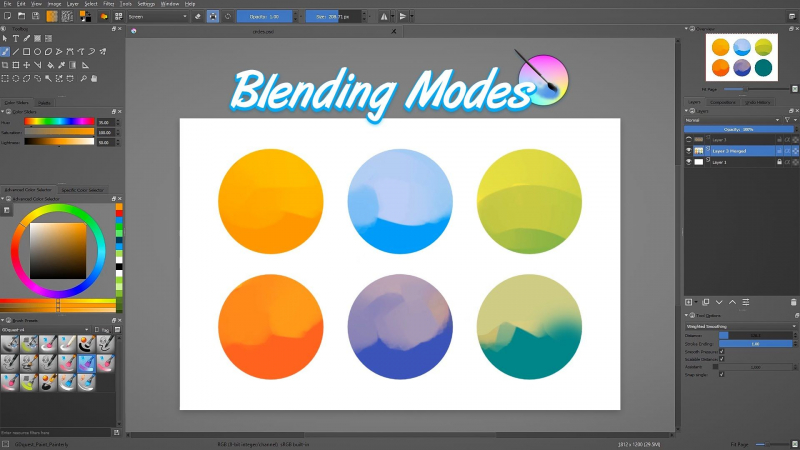
Task: Open the Filter menu
Action: tap(109, 4)
